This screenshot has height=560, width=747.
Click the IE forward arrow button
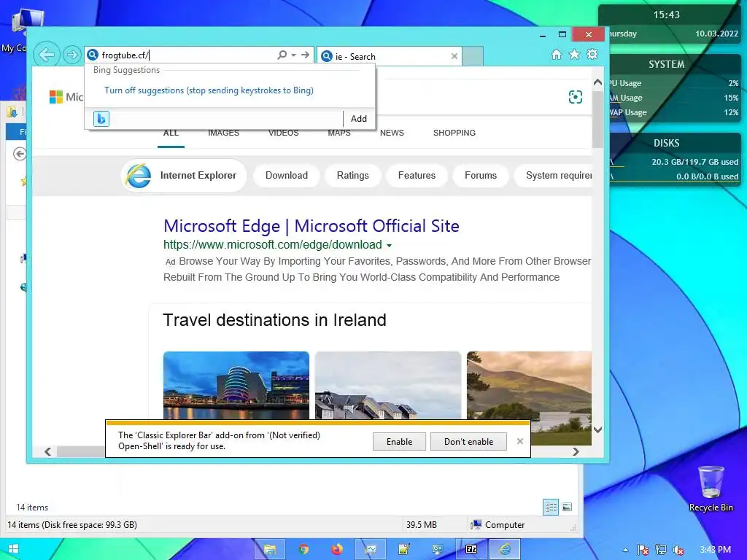point(72,55)
